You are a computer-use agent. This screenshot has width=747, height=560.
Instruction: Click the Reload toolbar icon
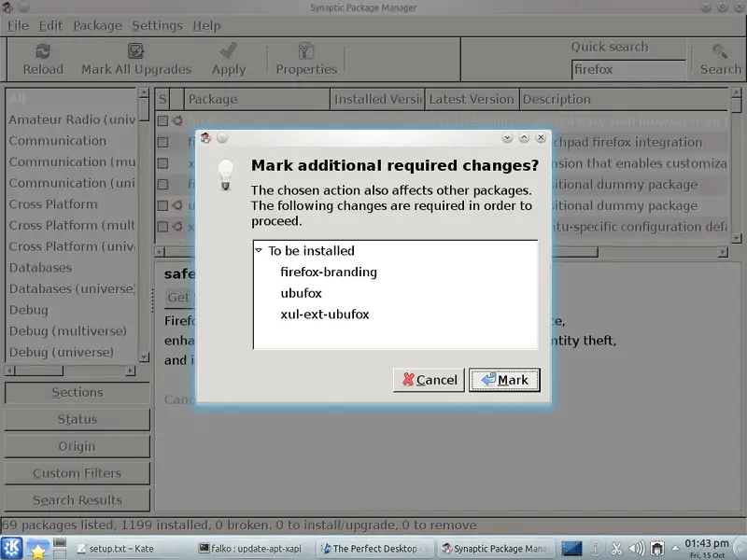43,51
